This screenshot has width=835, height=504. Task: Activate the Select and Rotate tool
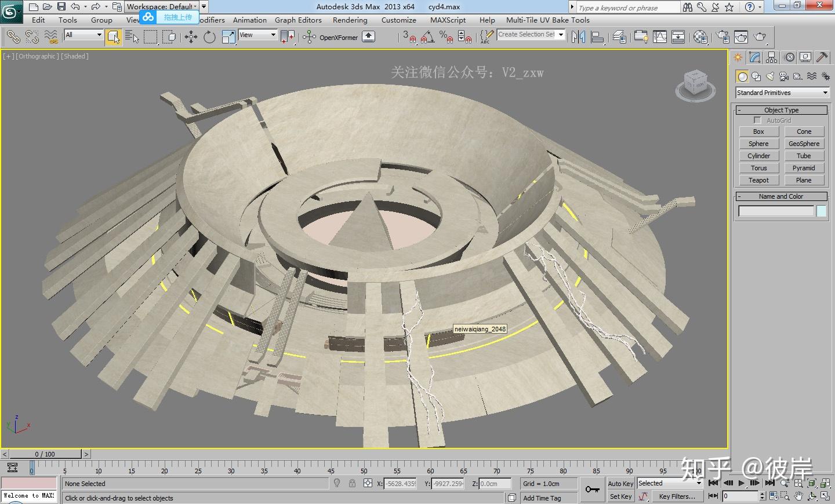point(209,37)
